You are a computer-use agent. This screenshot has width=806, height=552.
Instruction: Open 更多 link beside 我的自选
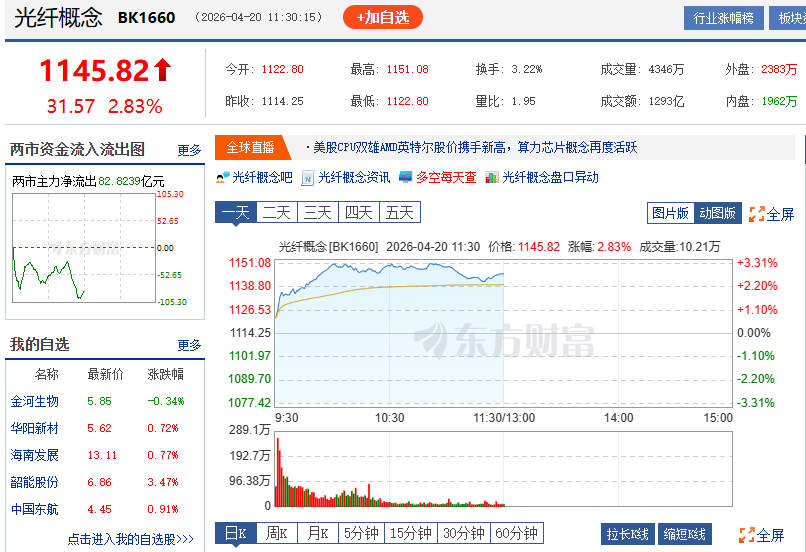tap(189, 345)
